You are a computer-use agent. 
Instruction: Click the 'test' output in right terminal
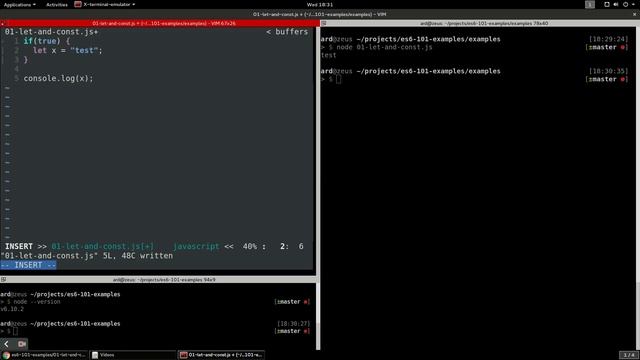point(328,55)
